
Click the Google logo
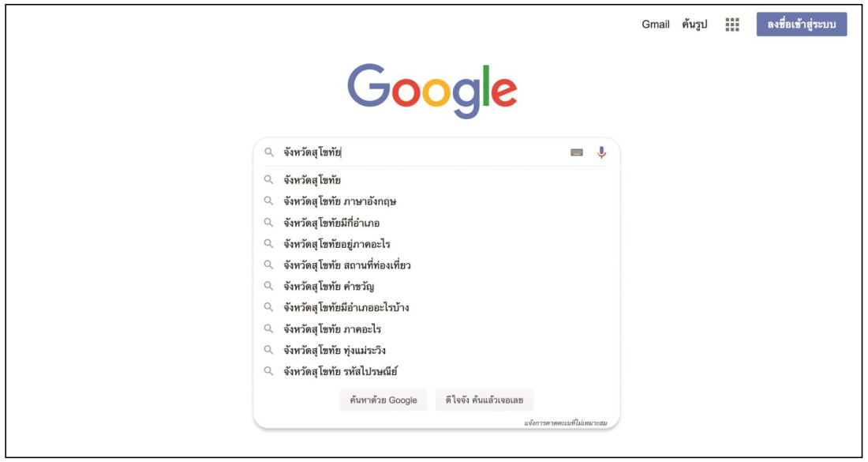pyautogui.click(x=432, y=90)
